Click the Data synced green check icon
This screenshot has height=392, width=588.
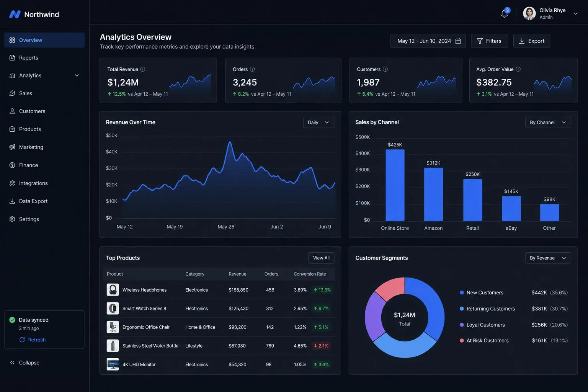pyautogui.click(x=12, y=320)
